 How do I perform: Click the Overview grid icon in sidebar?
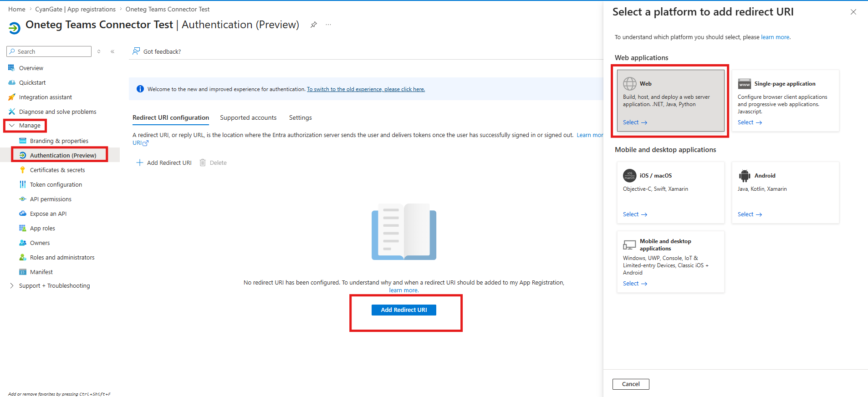(11, 68)
